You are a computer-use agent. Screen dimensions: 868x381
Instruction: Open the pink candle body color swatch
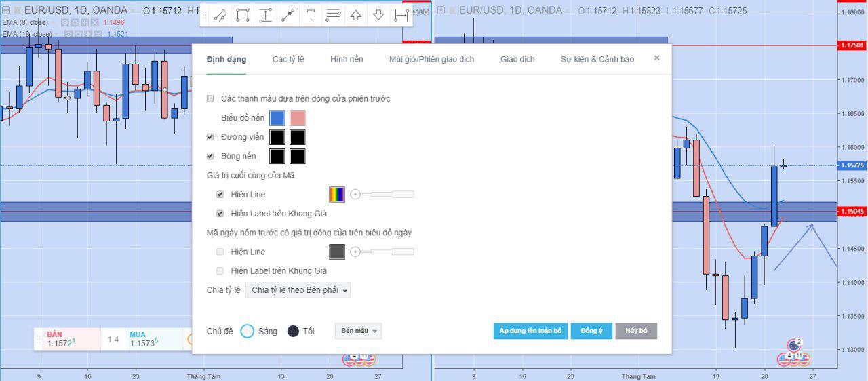point(298,118)
